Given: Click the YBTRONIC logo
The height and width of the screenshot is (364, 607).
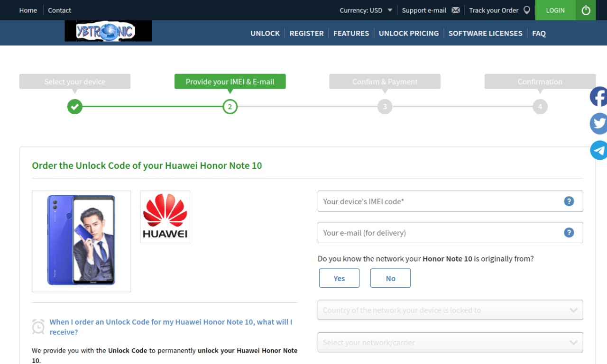Looking at the screenshot, I should (x=108, y=31).
